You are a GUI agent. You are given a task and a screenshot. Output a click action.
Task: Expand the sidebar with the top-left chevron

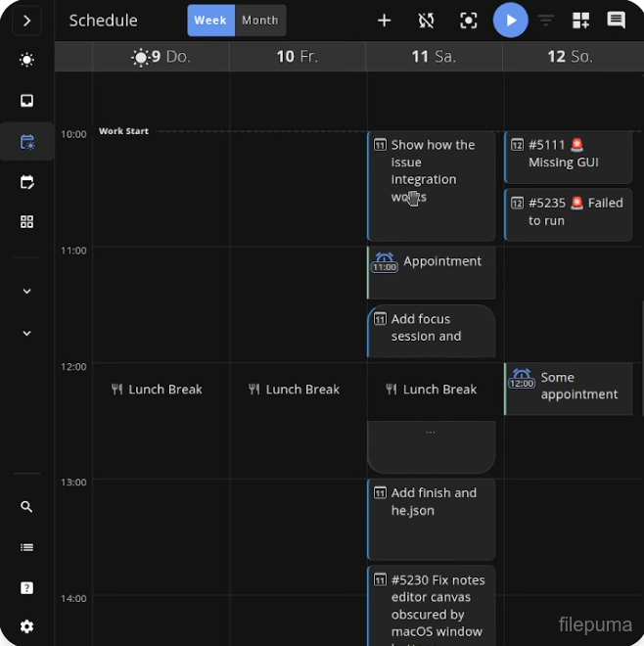pos(26,21)
